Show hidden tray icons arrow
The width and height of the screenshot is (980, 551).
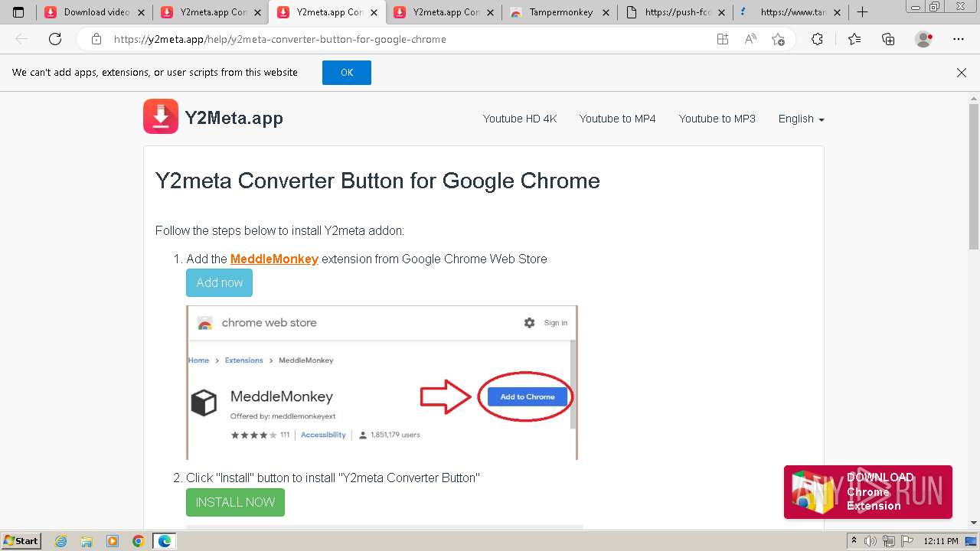[854, 541]
